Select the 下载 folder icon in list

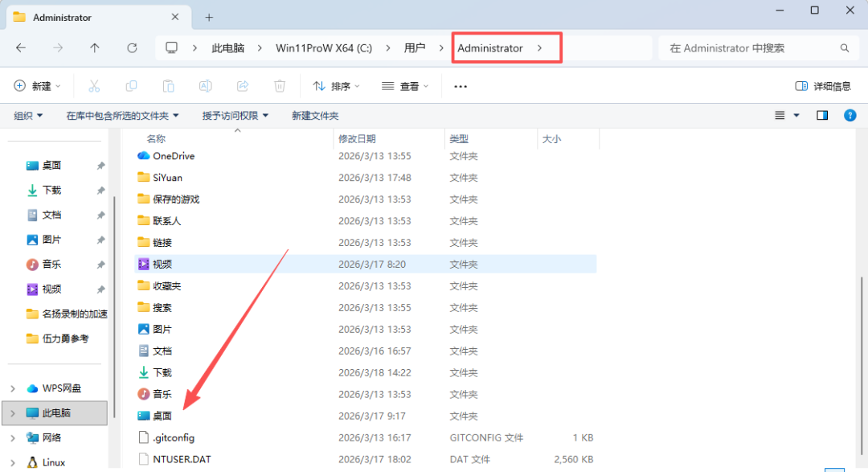143,372
